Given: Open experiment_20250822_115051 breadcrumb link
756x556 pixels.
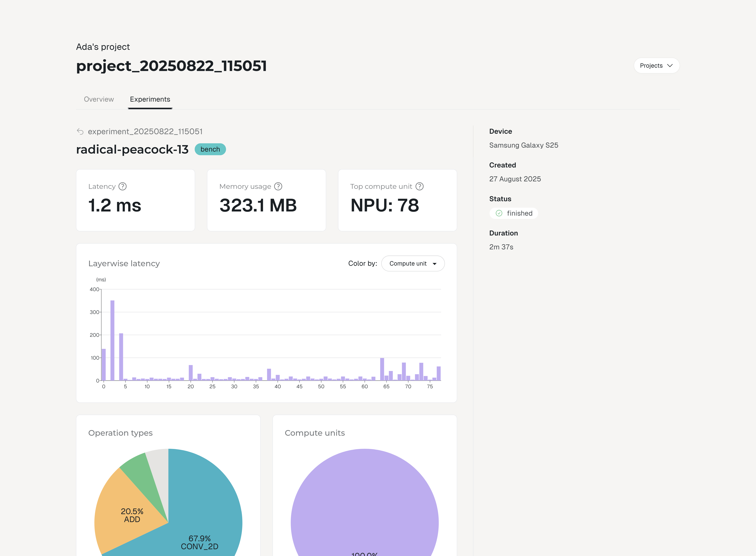Looking at the screenshot, I should point(145,132).
